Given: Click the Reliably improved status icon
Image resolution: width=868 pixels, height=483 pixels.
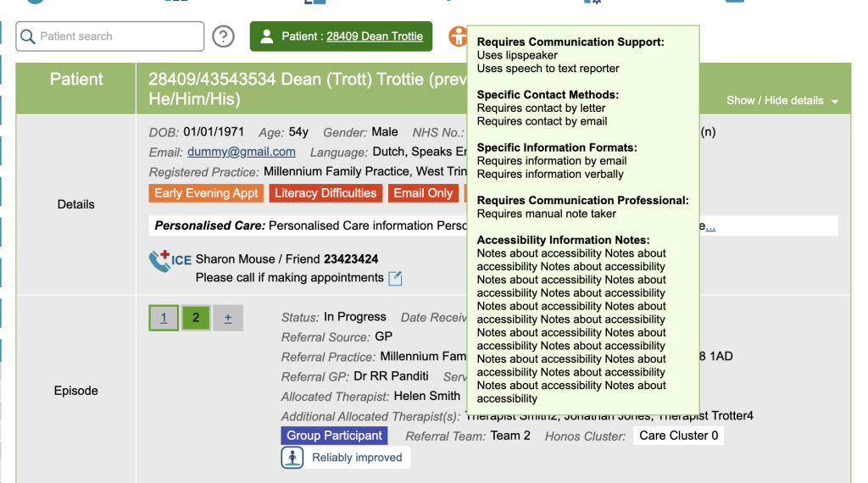Looking at the screenshot, I should [x=292, y=458].
